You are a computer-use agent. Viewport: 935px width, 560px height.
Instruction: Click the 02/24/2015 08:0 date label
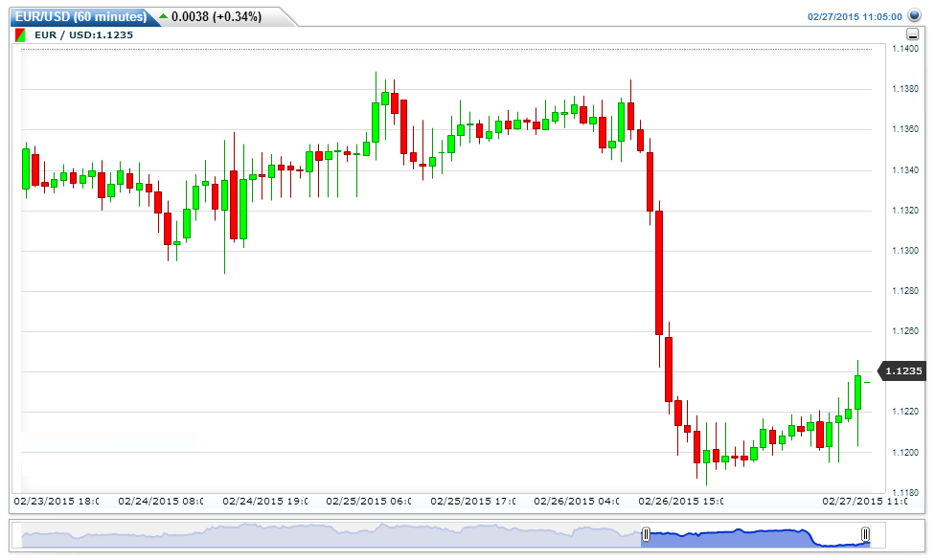point(160,501)
